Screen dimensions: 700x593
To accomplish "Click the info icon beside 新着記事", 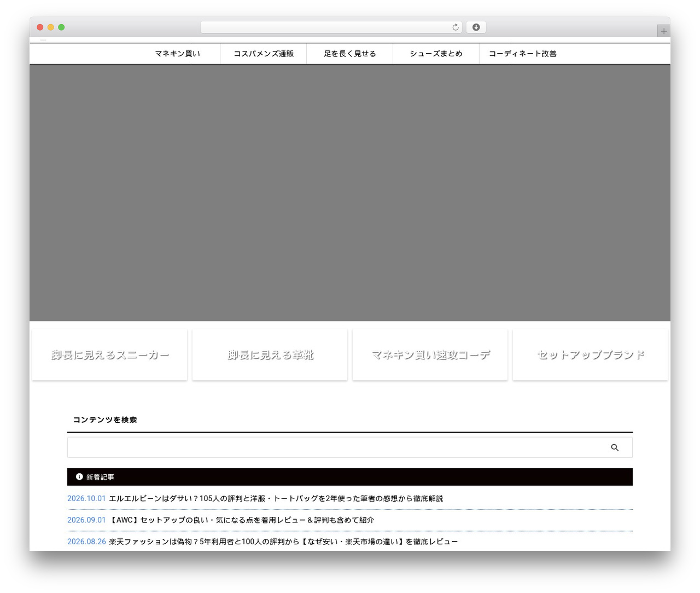I will pos(79,476).
